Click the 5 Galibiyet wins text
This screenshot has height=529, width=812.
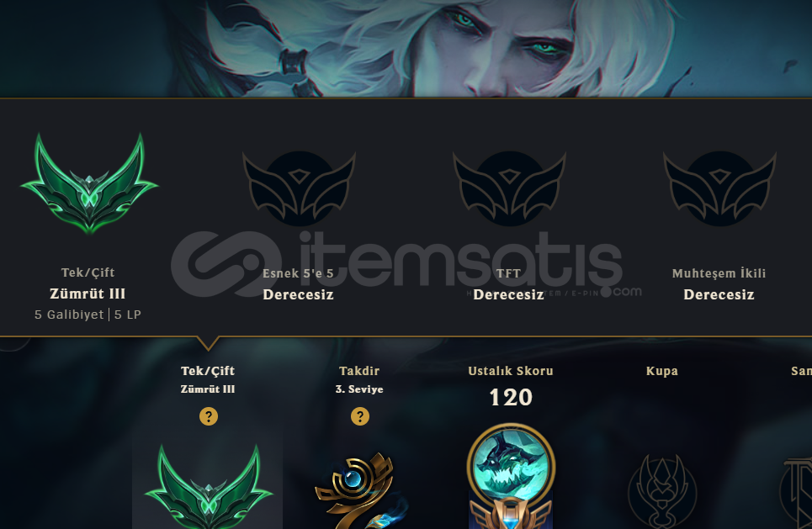tap(69, 315)
